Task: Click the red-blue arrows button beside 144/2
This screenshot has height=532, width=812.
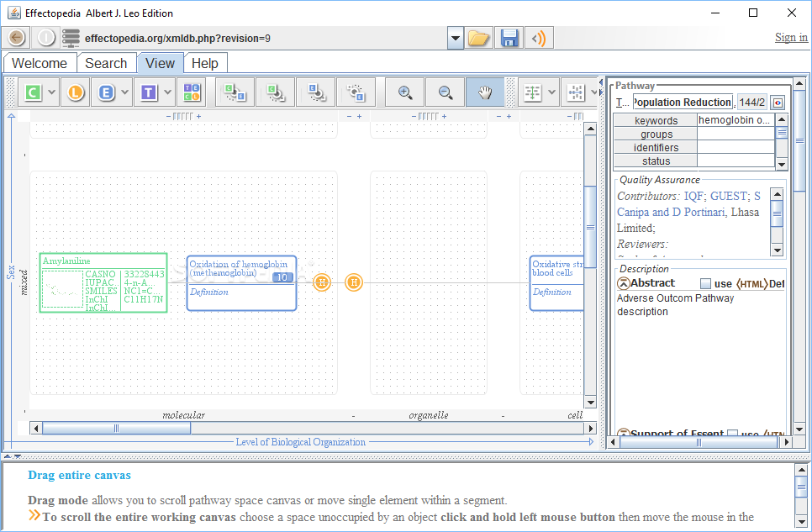Action: point(778,103)
